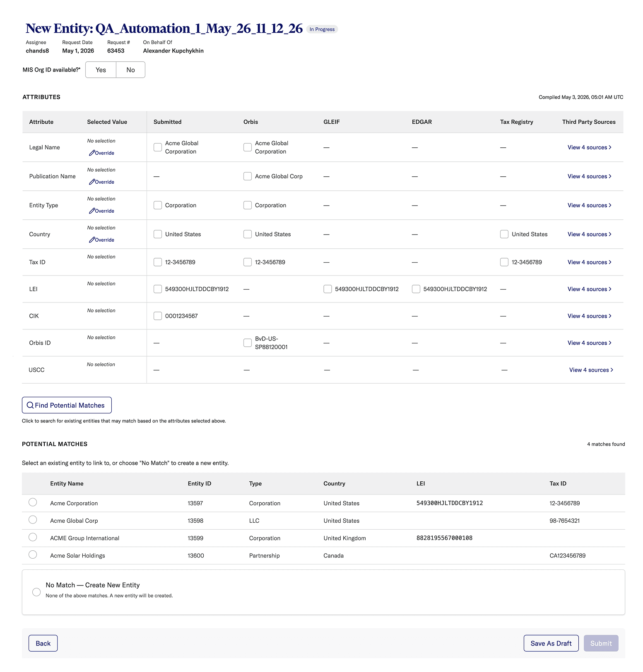643x672 pixels.
Task: Click 4 matches found label
Action: [606, 444]
